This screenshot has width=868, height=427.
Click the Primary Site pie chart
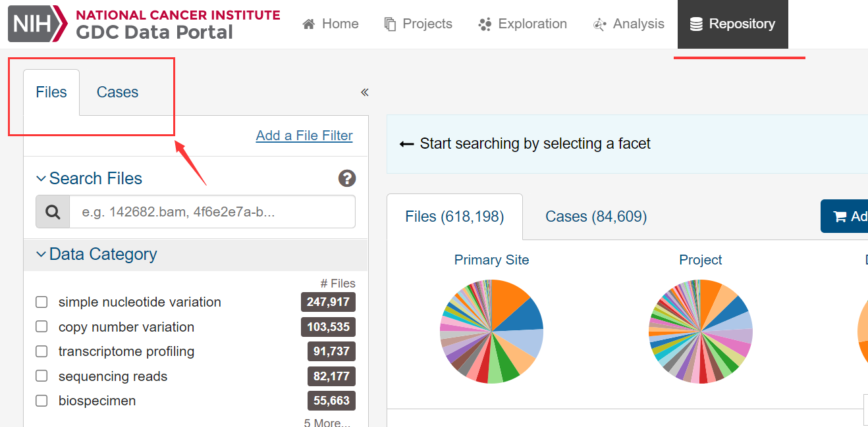pyautogui.click(x=491, y=331)
